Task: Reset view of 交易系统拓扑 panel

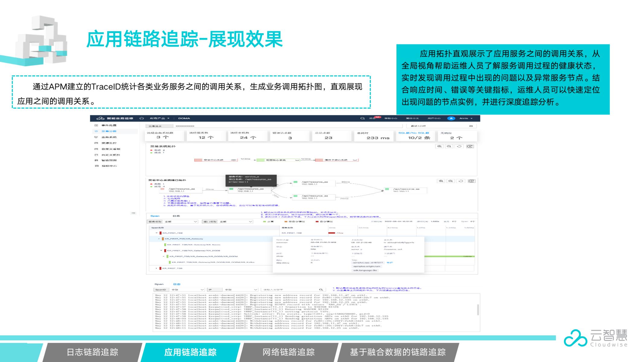Action: tap(459, 146)
